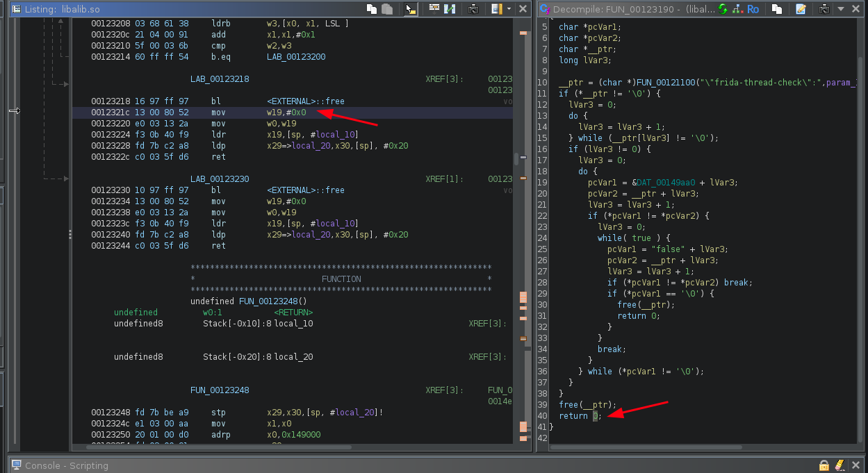Open the Decompile panel options dropdown arrow
This screenshot has width=868, height=473.
[842, 9]
